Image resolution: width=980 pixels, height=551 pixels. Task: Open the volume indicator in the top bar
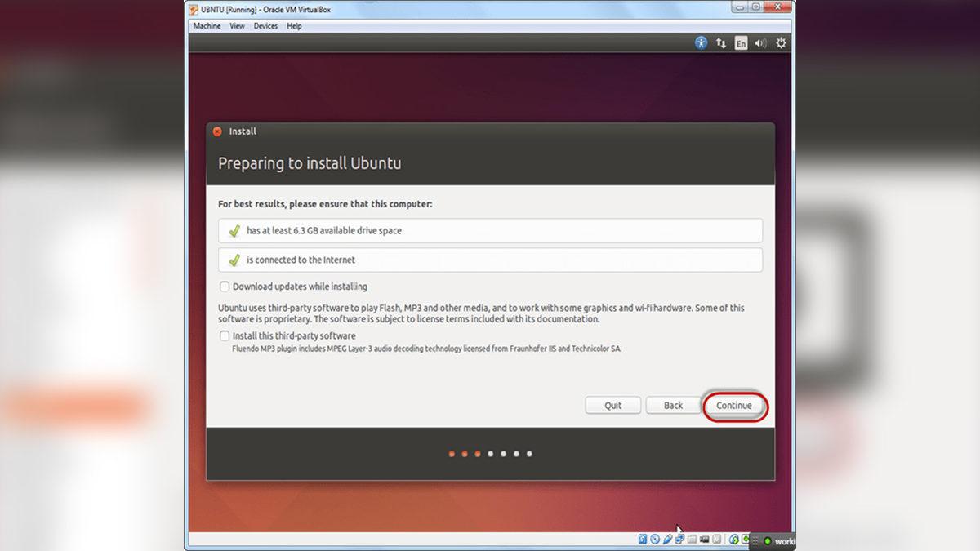759,42
